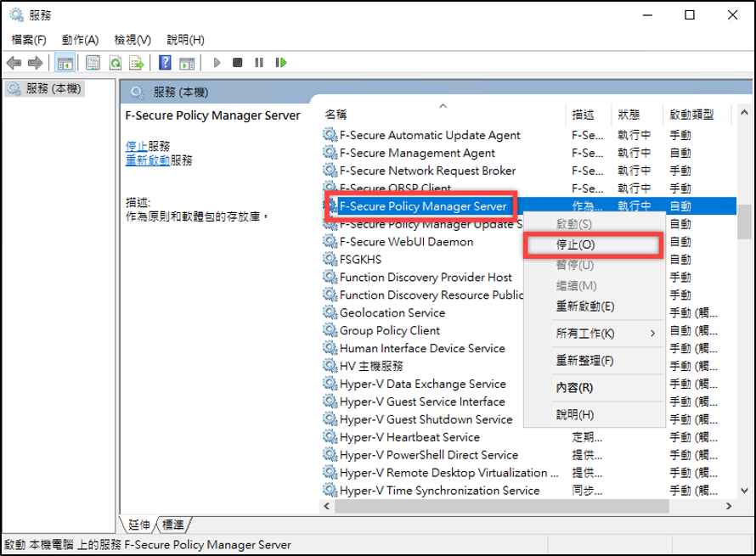Screen dimensions: 756x556
Task: Open the Properties toolbar icon
Action: (93, 63)
